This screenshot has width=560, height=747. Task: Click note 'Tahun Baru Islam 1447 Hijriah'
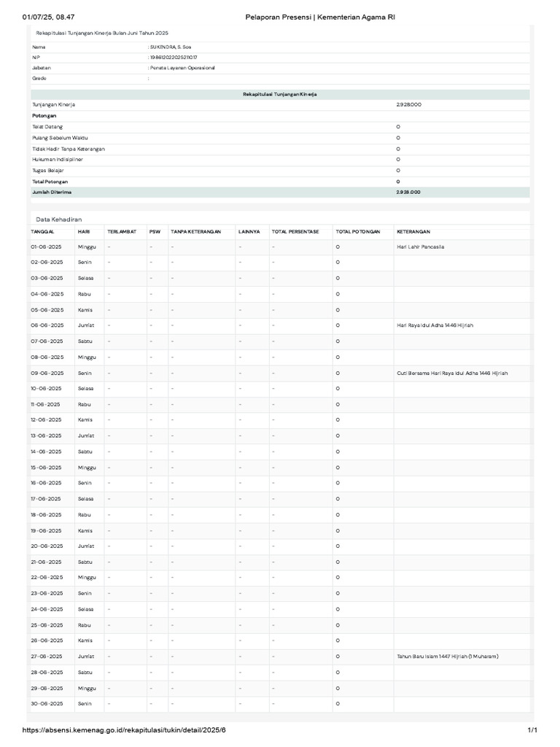[x=448, y=657]
